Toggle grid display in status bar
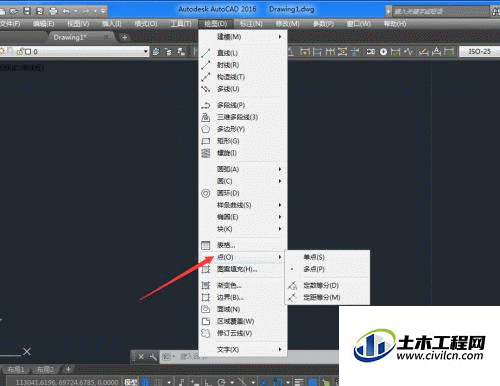The width and height of the screenshot is (500, 386). pos(146,382)
